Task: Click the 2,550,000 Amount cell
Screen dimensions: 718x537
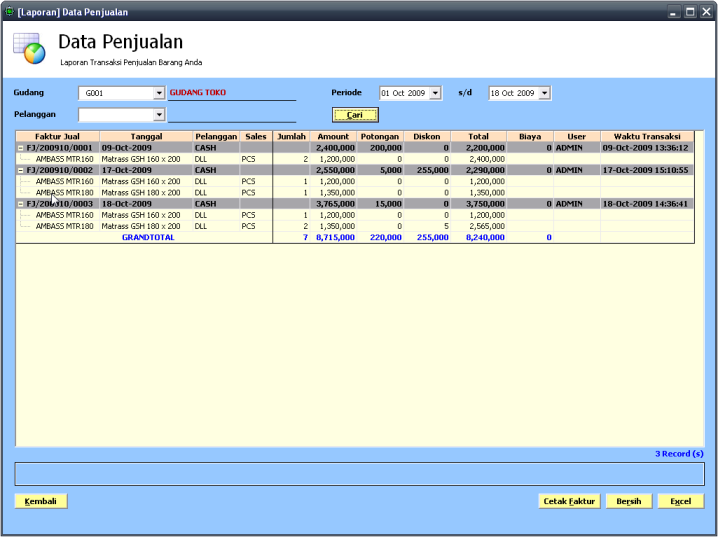Action: [335, 170]
